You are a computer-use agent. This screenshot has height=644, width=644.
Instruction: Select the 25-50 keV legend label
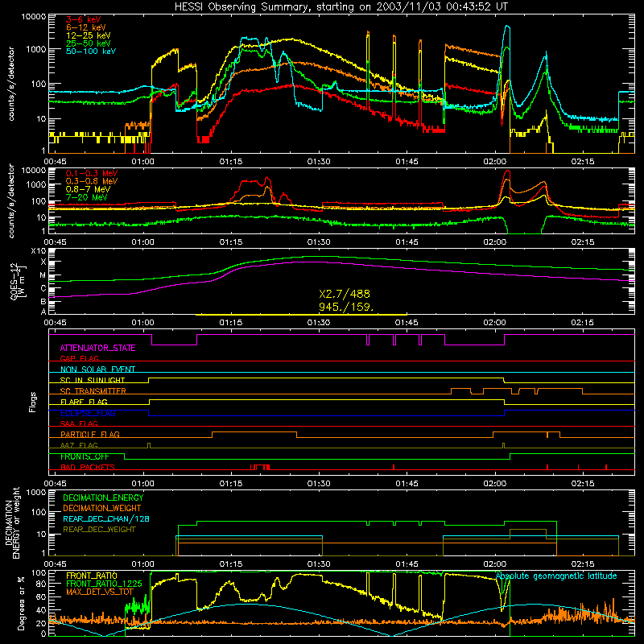(88, 43)
